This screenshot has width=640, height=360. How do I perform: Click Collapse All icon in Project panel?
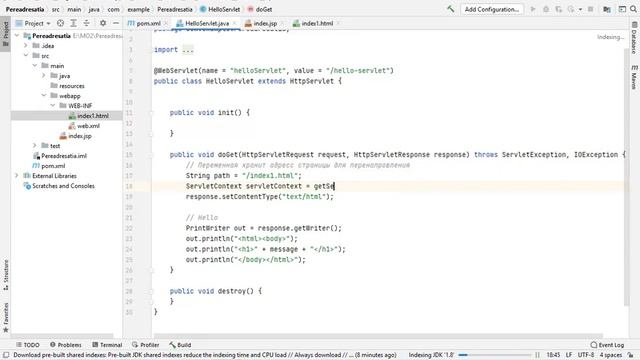click(86, 23)
